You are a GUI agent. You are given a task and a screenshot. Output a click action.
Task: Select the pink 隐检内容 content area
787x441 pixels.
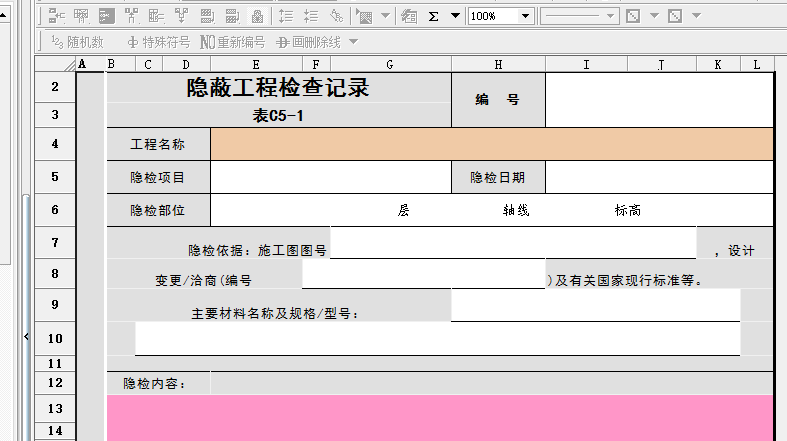click(439, 417)
